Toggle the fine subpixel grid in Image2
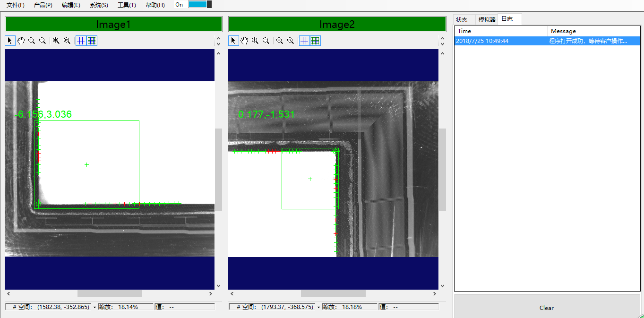The image size is (644, 318). [x=316, y=41]
